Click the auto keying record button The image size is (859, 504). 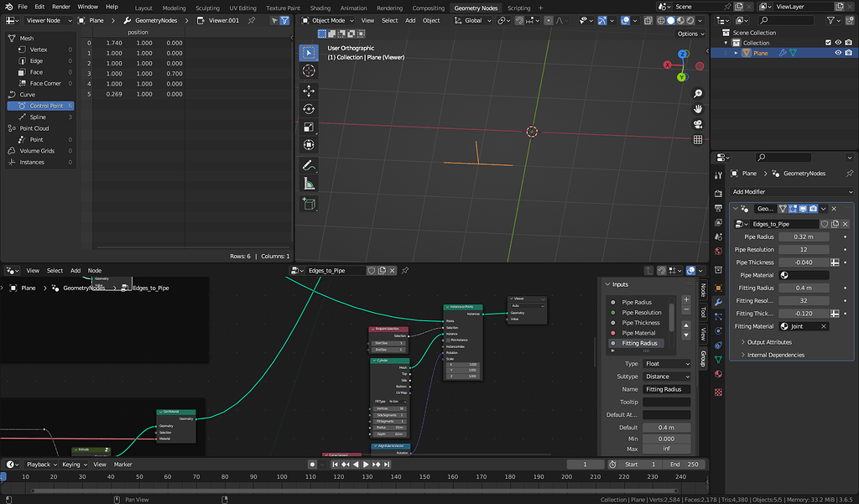pyautogui.click(x=312, y=464)
